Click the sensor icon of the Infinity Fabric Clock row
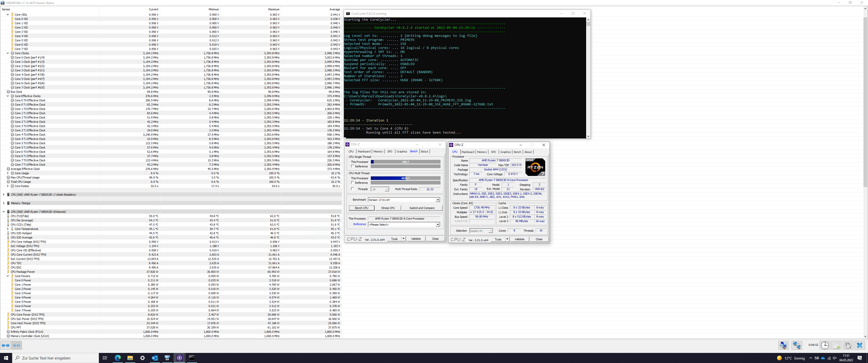The width and height of the screenshot is (868, 363). (8, 332)
